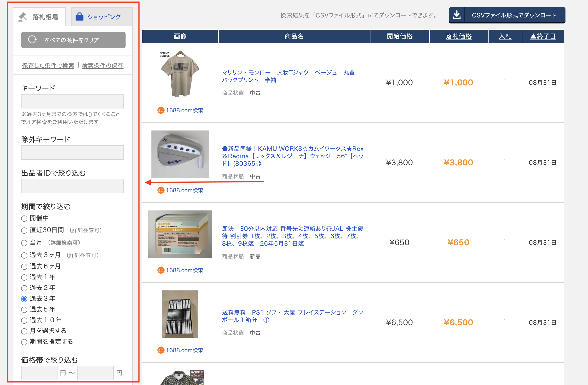Click the CSV download arrow icon
The image size is (588, 385).
tap(456, 15)
